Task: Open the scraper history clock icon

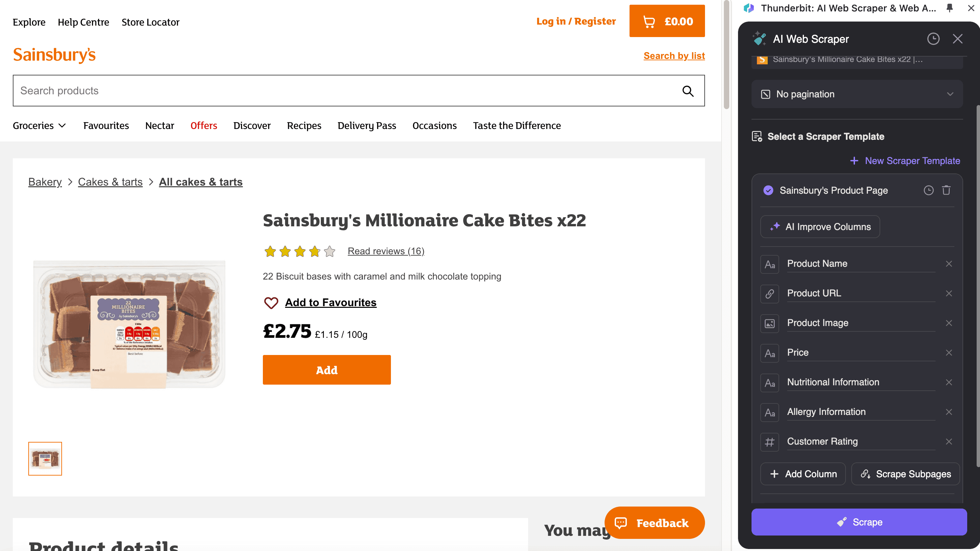Action: [933, 39]
